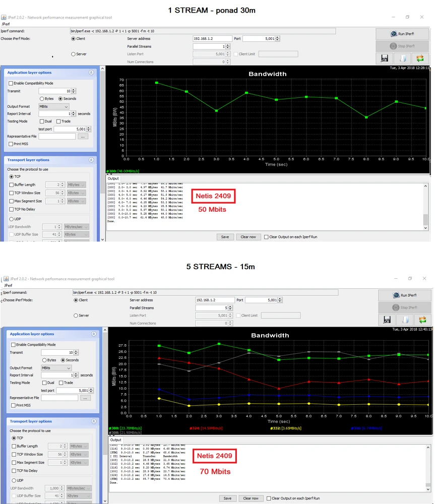Click the save configuration floppy icon in 1 STREAM window

pyautogui.click(x=385, y=58)
